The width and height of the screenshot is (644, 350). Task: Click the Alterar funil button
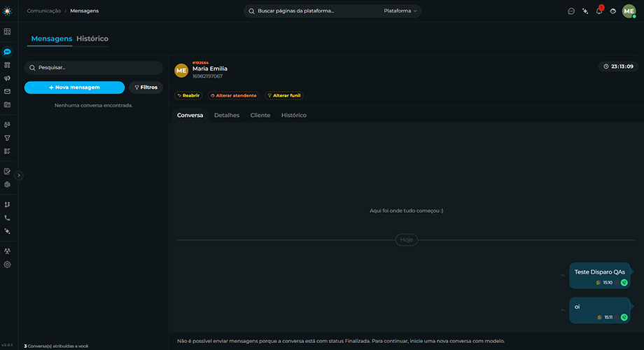point(283,95)
